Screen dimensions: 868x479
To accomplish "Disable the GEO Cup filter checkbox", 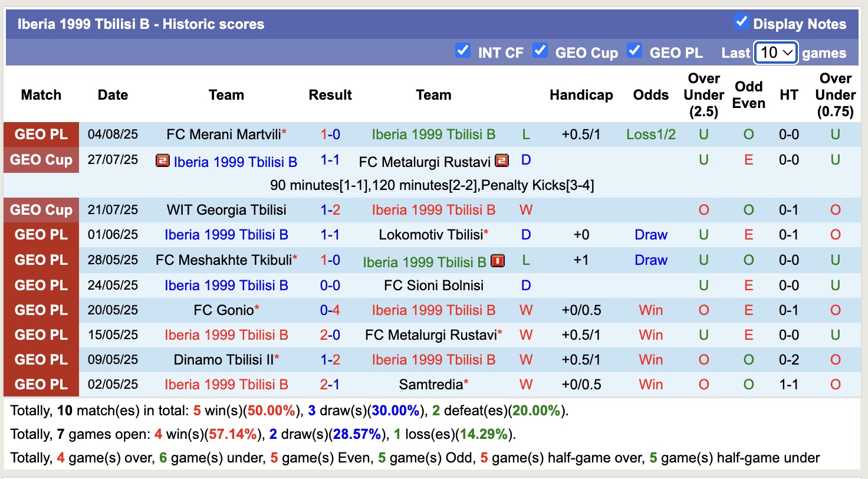I will pyautogui.click(x=540, y=51).
